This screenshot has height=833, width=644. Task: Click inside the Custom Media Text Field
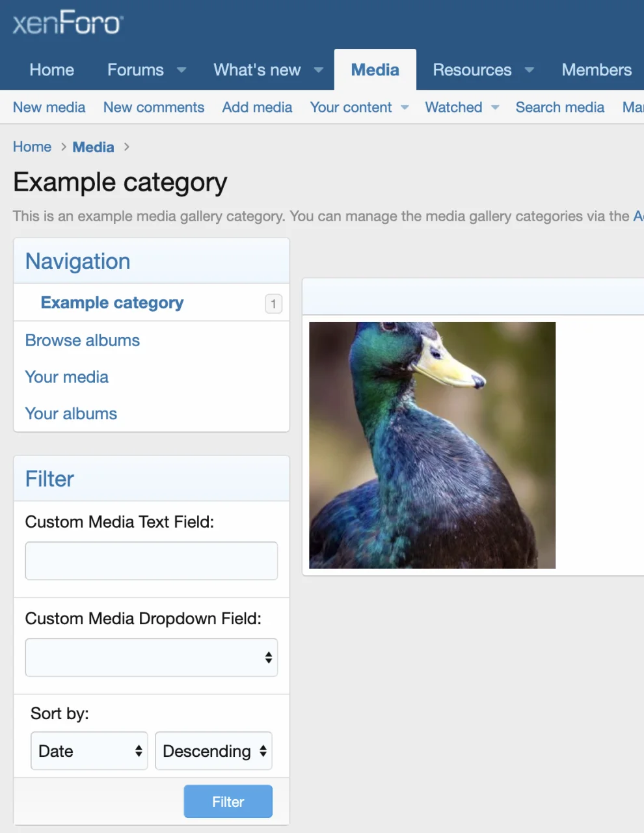(151, 560)
